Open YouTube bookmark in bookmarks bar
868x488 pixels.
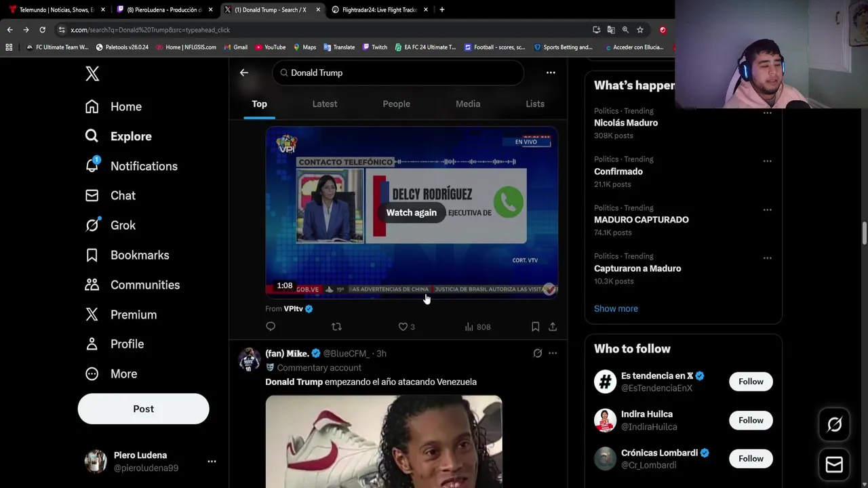click(x=270, y=47)
